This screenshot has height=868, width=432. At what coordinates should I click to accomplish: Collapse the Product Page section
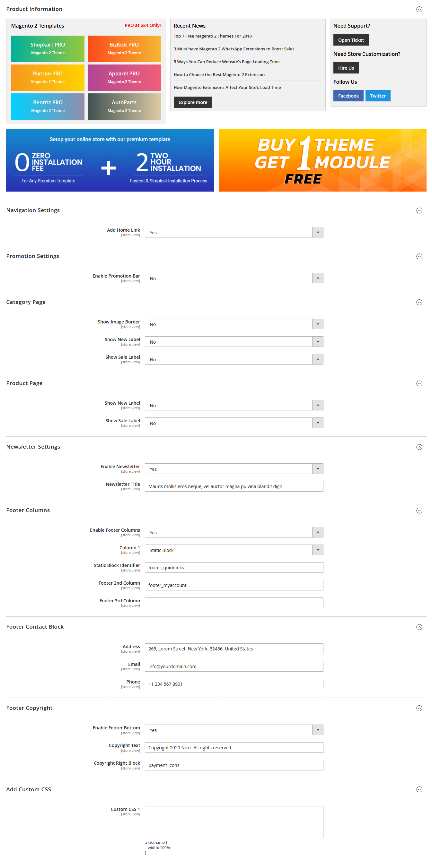click(x=419, y=383)
